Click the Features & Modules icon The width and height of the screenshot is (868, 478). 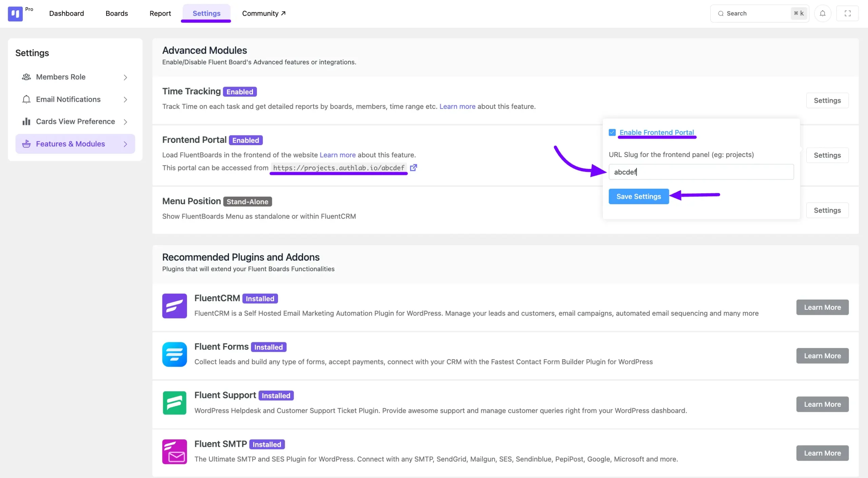26,144
